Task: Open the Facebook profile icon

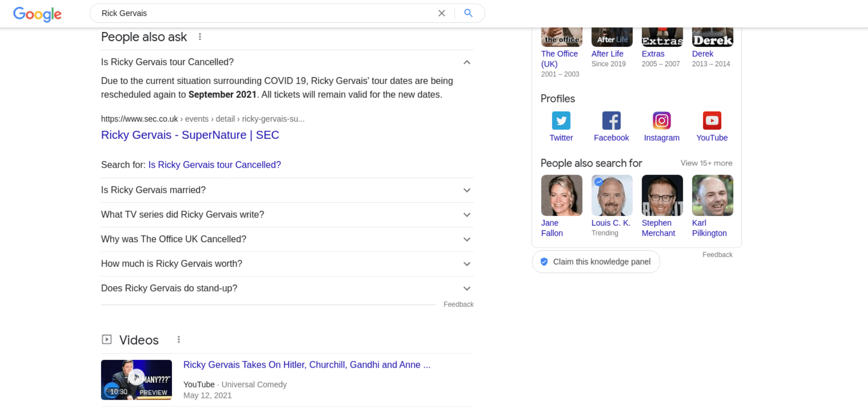Action: click(611, 121)
